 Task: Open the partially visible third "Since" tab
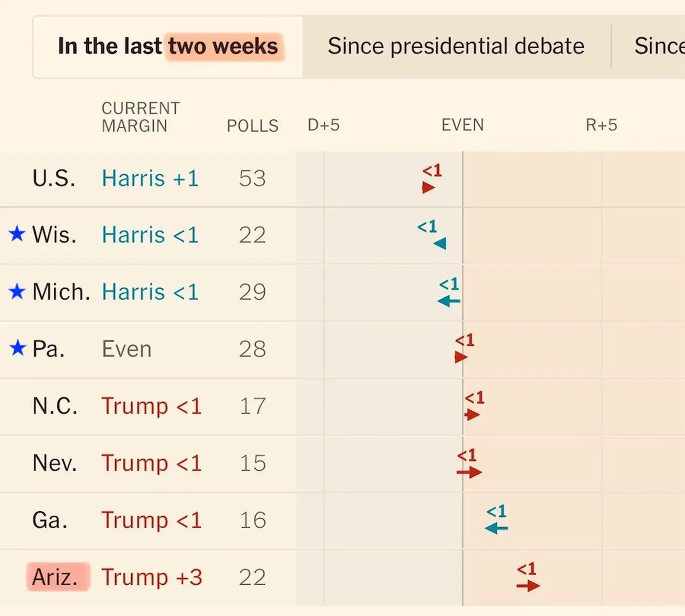pyautogui.click(x=658, y=46)
